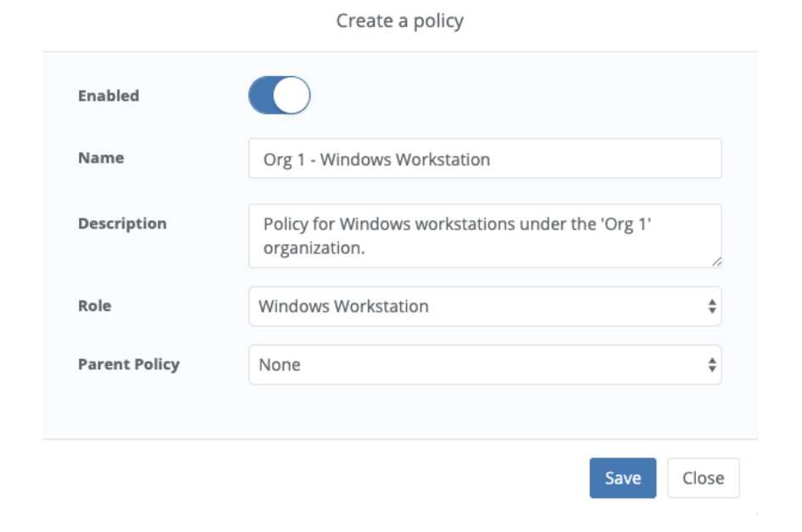Click the Name input field
802x532 pixels.
484,159
